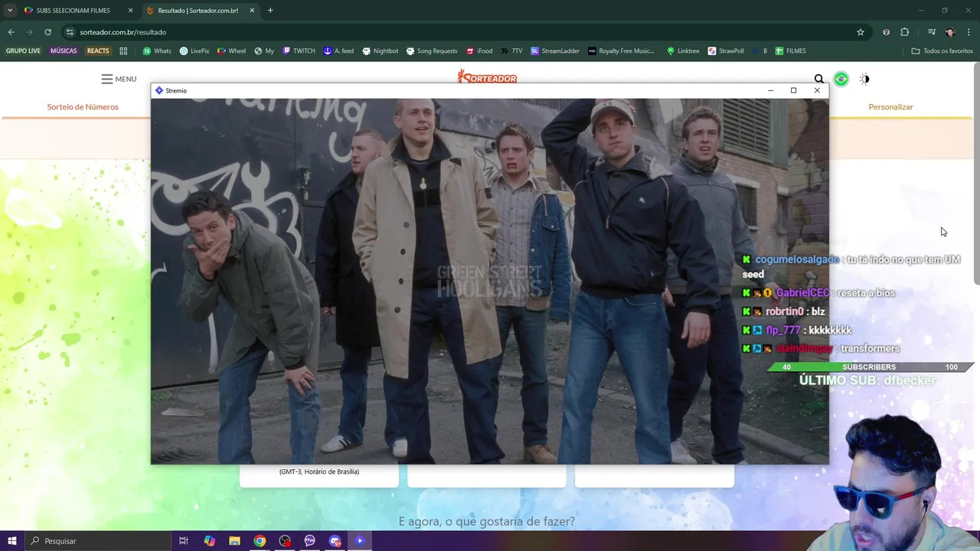This screenshot has width=980, height=551.
Task: Toggle the dark/light theme icon
Action: 864,79
